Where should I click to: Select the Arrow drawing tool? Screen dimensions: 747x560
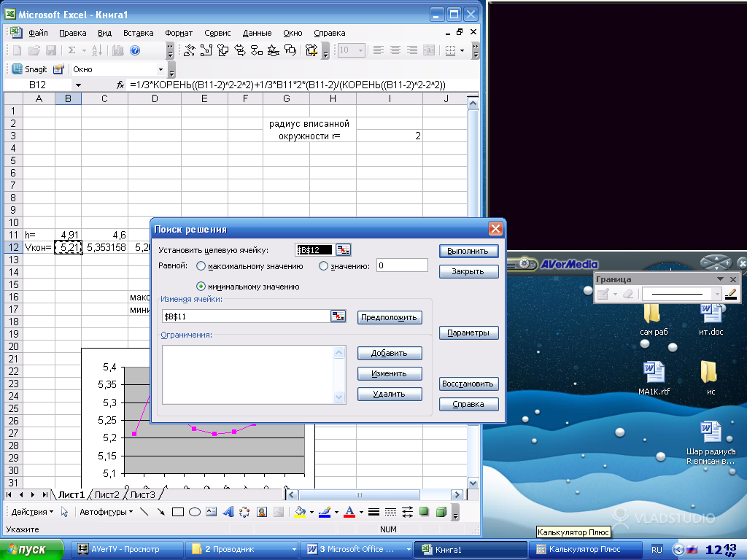[161, 512]
